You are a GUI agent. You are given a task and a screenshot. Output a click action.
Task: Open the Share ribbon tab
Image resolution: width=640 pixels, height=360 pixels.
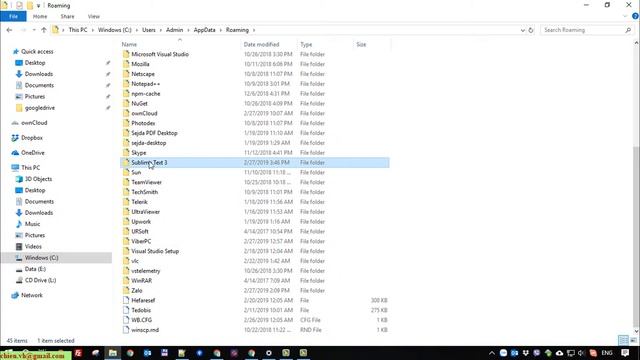click(67, 16)
